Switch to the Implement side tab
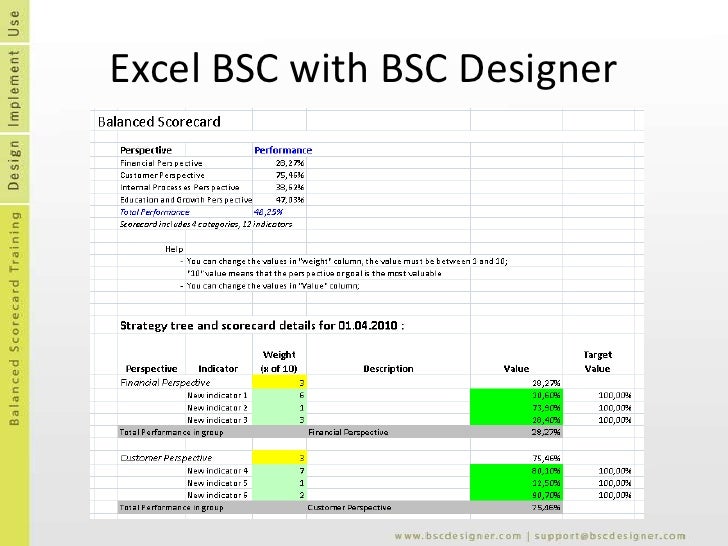Viewport: 728px width, 546px height. tap(14, 89)
